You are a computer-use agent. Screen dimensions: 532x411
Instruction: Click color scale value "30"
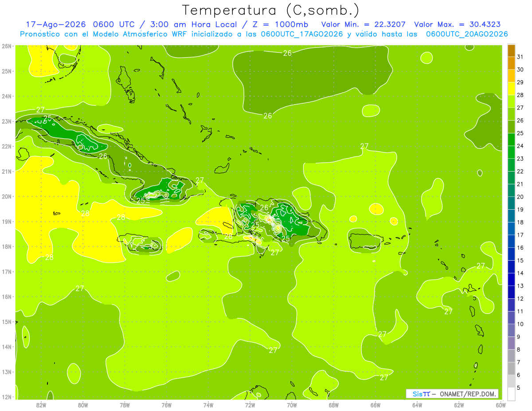pyautogui.click(x=520, y=70)
